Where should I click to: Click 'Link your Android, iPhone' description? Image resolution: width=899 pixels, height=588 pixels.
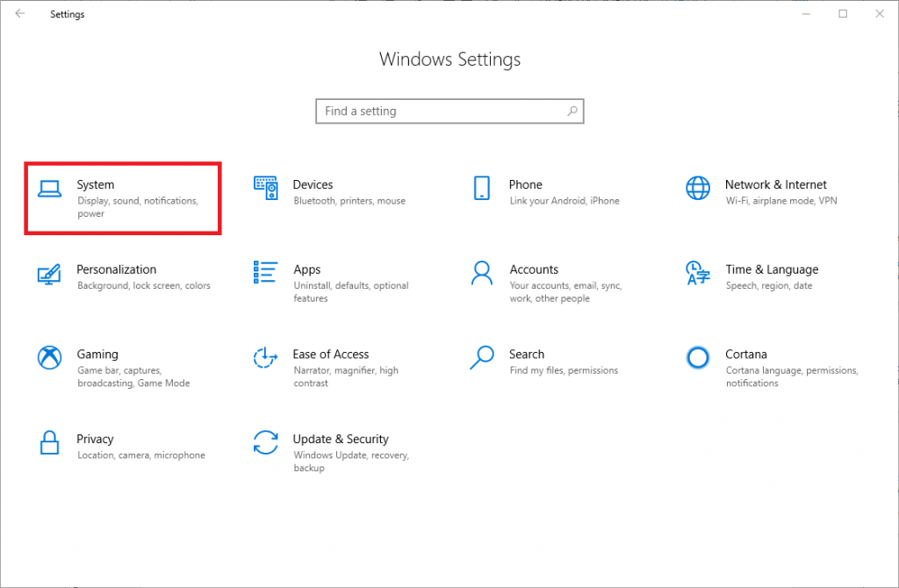pyautogui.click(x=565, y=201)
